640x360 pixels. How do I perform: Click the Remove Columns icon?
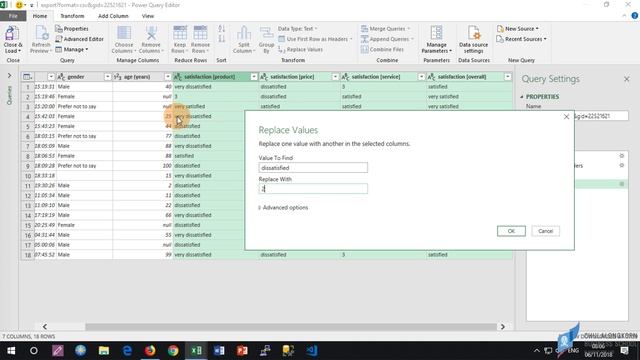coord(151,39)
